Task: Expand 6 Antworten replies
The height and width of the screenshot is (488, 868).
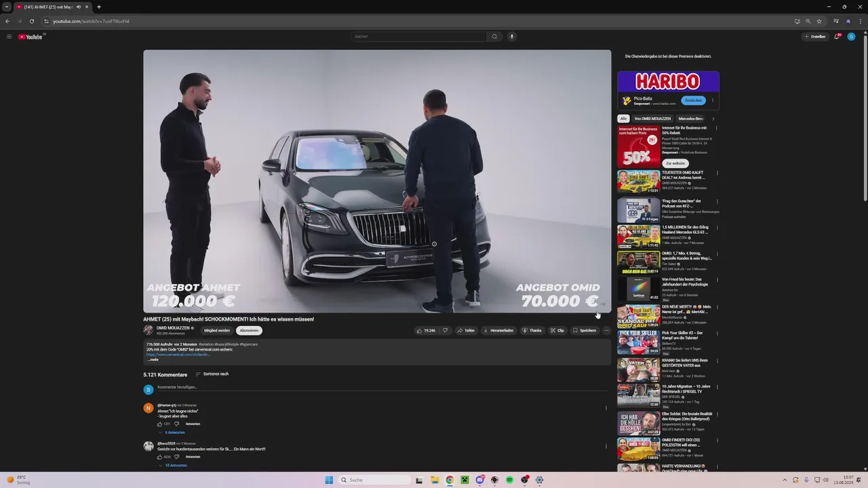Action: (172, 432)
